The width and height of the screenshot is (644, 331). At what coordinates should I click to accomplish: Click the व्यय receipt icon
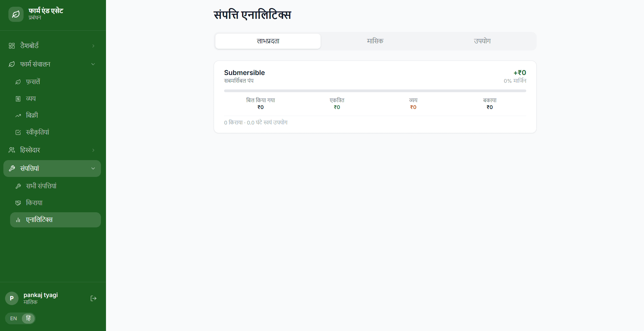pyautogui.click(x=18, y=99)
